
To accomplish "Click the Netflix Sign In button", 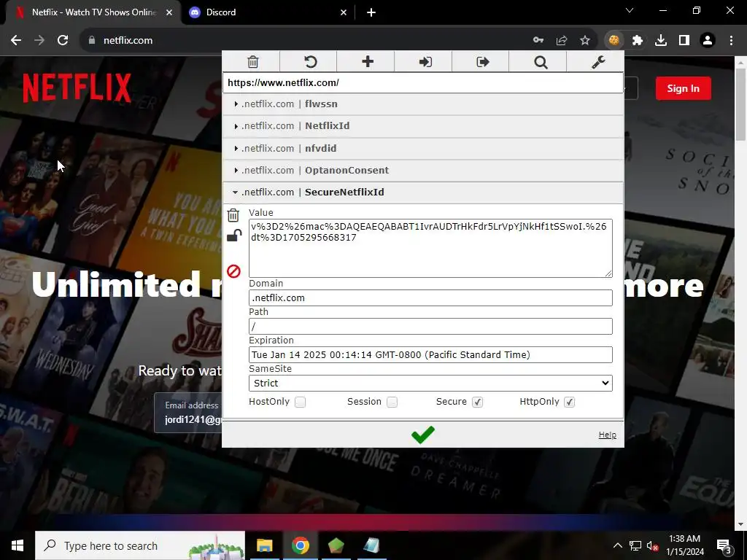I will (x=683, y=88).
